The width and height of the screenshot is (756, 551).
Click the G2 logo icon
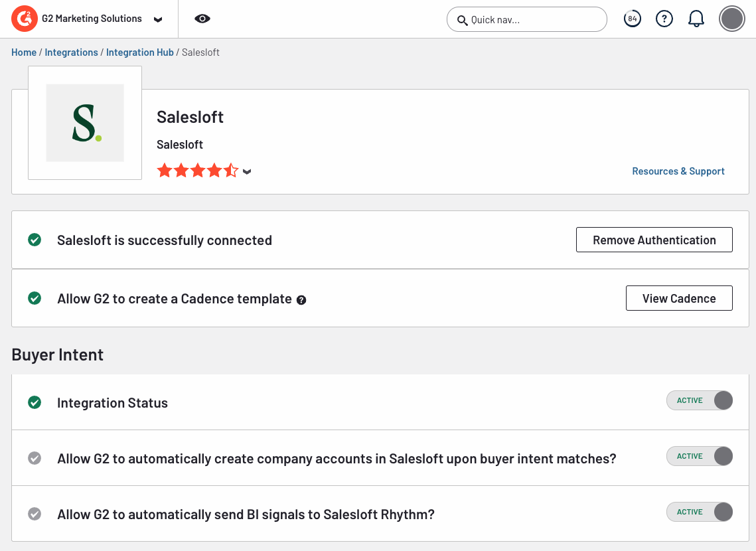[x=25, y=19]
